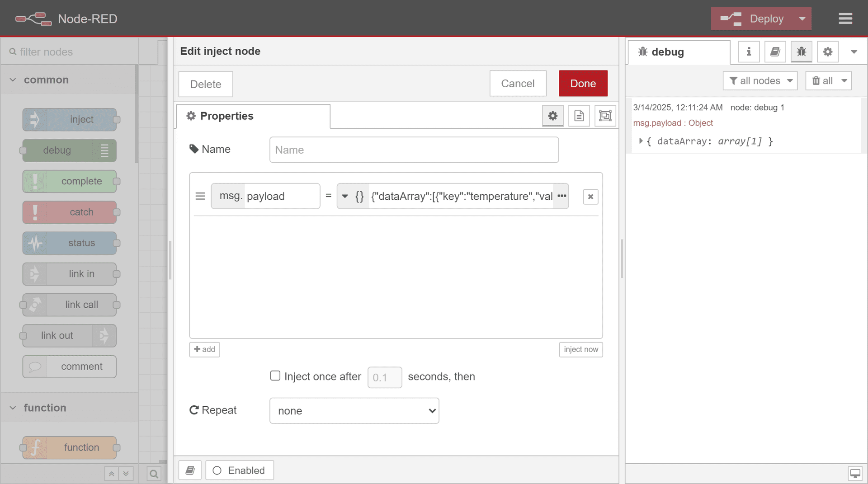Select the debug messages bug icon
This screenshot has width=868, height=484.
pos(801,52)
